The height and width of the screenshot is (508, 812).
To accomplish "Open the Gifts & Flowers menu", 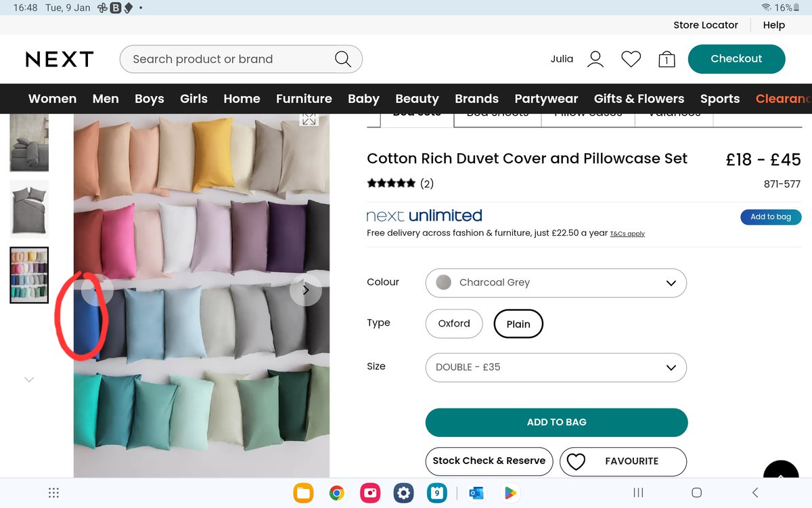I will pos(639,99).
